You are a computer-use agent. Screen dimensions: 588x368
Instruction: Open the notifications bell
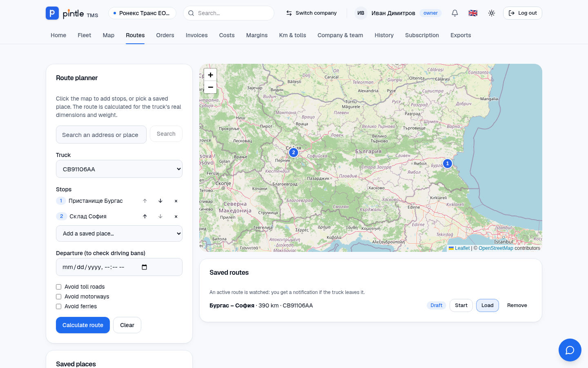455,13
